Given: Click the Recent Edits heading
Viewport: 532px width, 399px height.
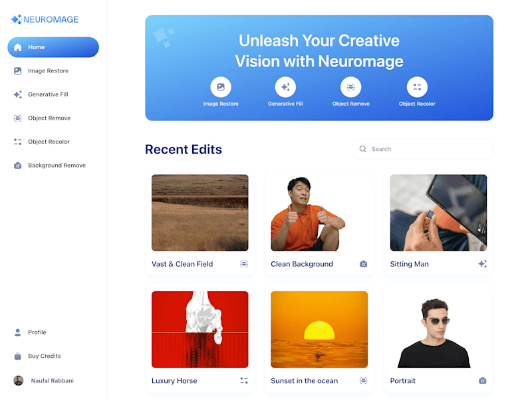Looking at the screenshot, I should [x=184, y=149].
